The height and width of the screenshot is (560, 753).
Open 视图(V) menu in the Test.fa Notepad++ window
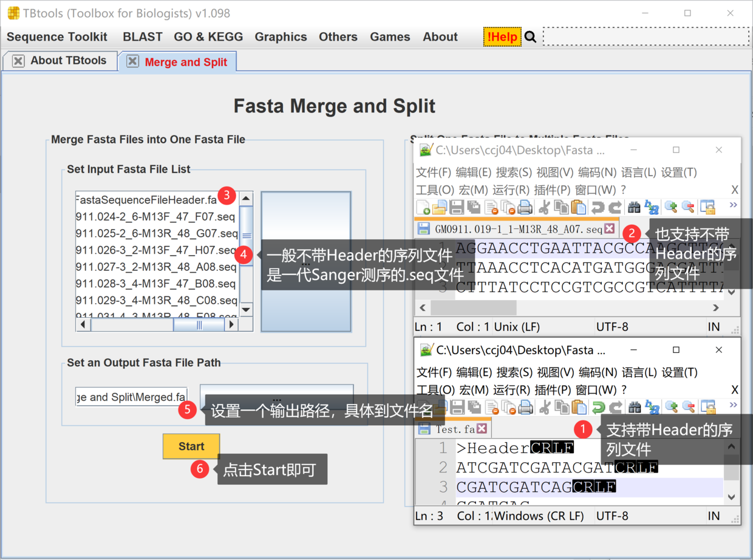coord(555,372)
